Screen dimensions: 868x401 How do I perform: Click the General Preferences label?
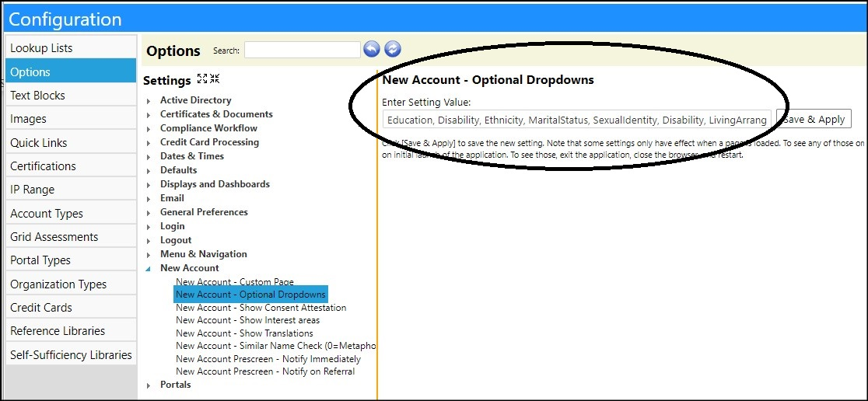pos(204,212)
